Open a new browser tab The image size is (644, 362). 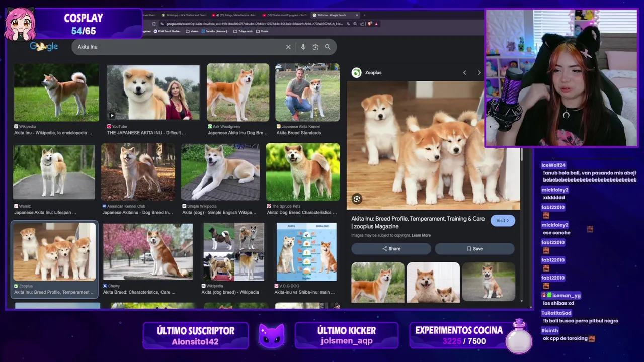[x=364, y=15]
